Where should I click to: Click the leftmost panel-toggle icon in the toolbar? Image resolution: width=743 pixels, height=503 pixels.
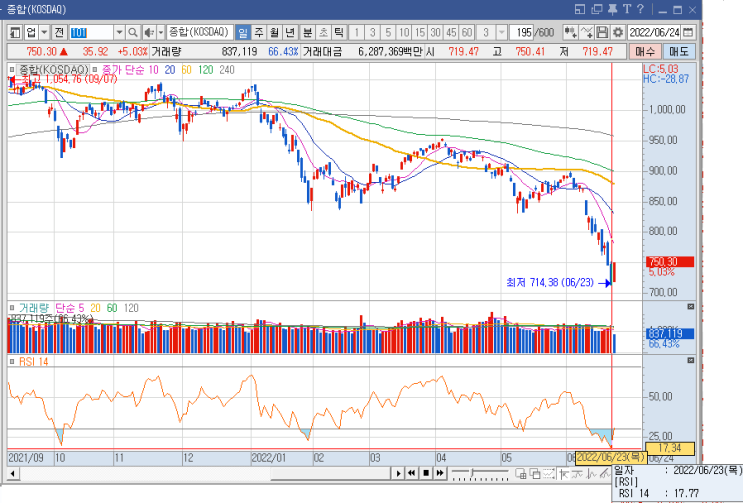[16, 32]
